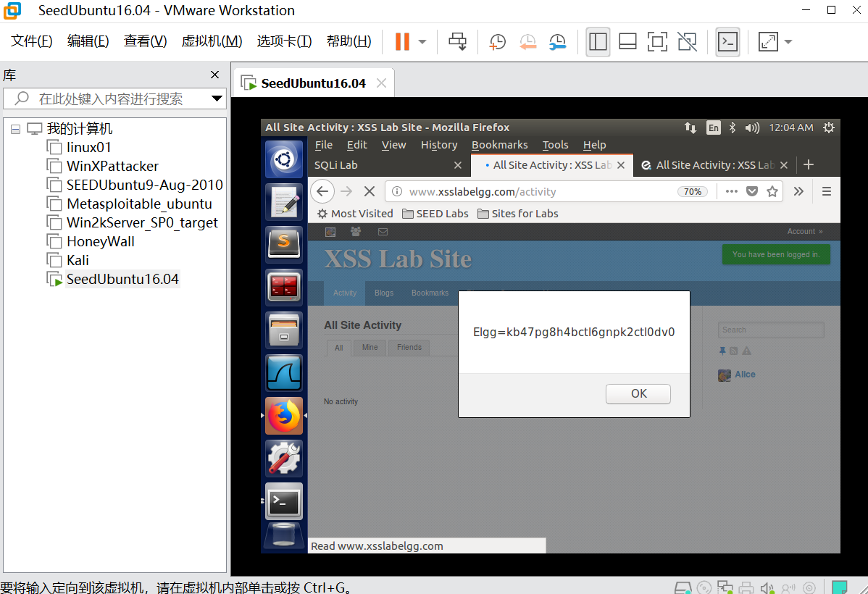The width and height of the screenshot is (868, 594).
Task: Open the Files manager in the launcher
Action: point(284,330)
